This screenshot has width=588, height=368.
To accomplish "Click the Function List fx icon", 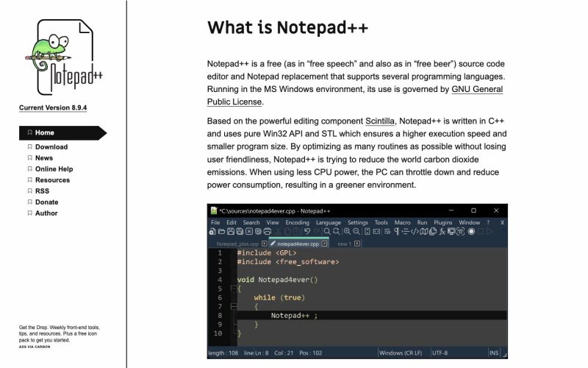I will pyautogui.click(x=442, y=231).
